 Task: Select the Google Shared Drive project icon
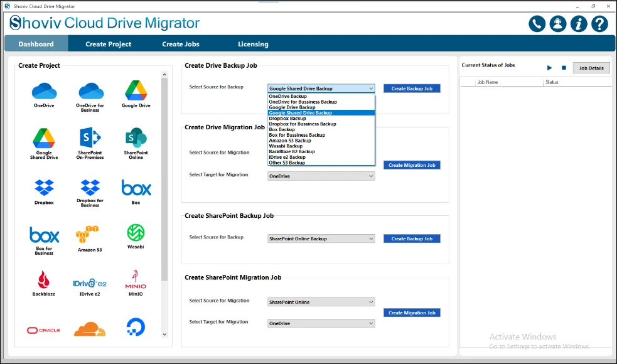(x=44, y=138)
